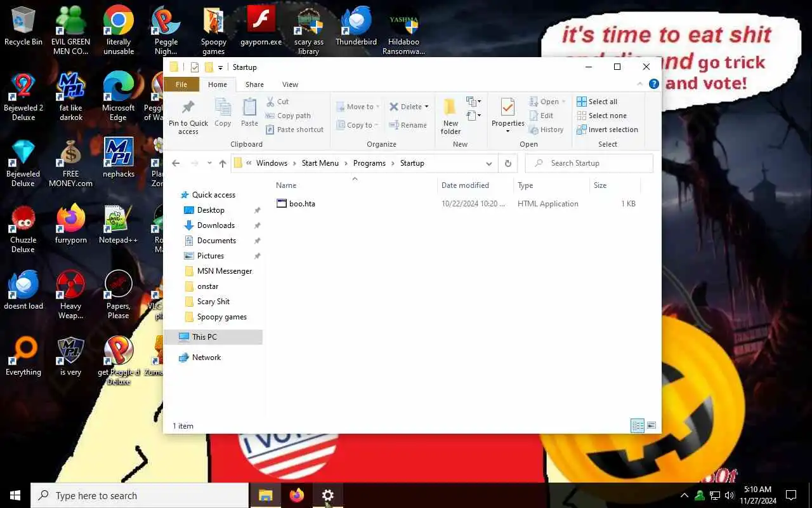This screenshot has height=508, width=812.
Task: Open Desktop in the navigation pane
Action: tap(211, 210)
